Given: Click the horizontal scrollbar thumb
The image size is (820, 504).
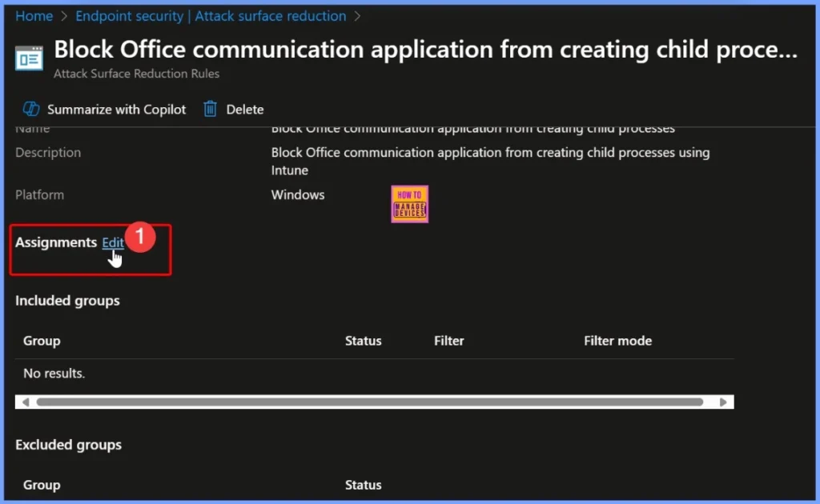Looking at the screenshot, I should pos(375,402).
